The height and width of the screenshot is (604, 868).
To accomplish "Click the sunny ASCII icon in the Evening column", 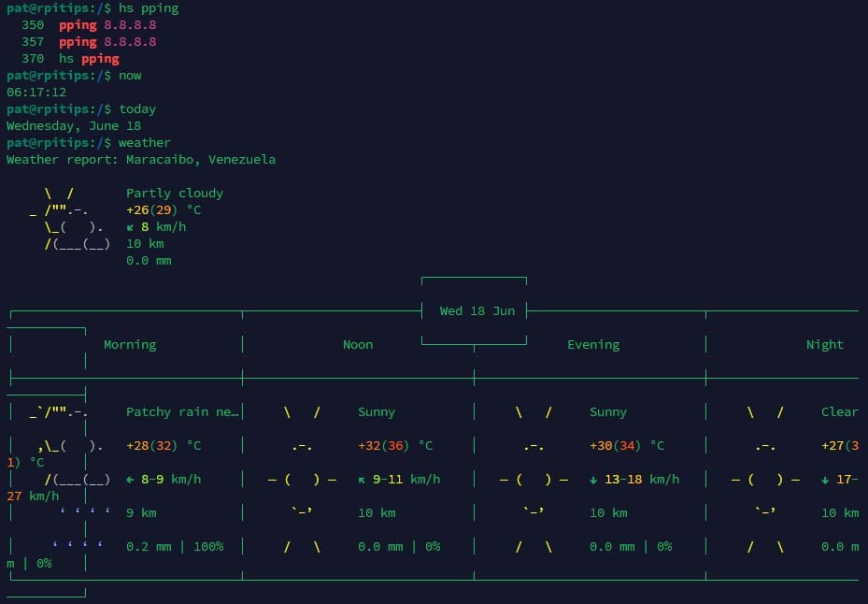I will tap(533, 479).
